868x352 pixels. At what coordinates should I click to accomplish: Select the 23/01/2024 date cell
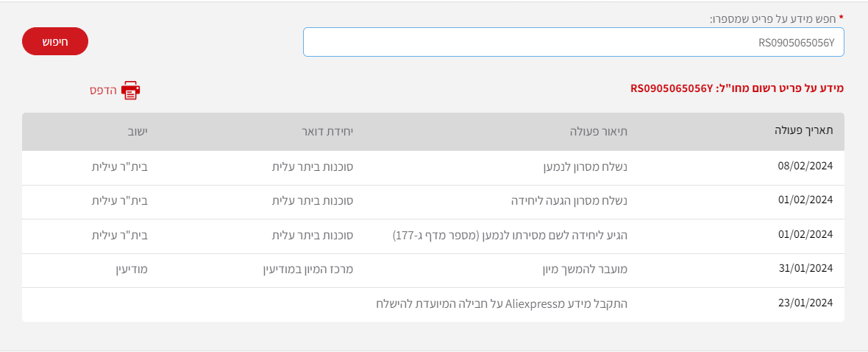coord(805,303)
